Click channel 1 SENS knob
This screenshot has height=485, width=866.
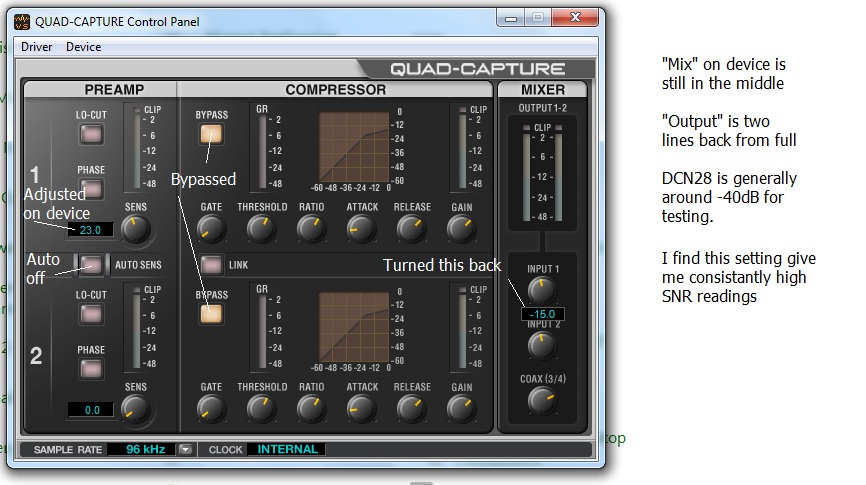coord(135,229)
